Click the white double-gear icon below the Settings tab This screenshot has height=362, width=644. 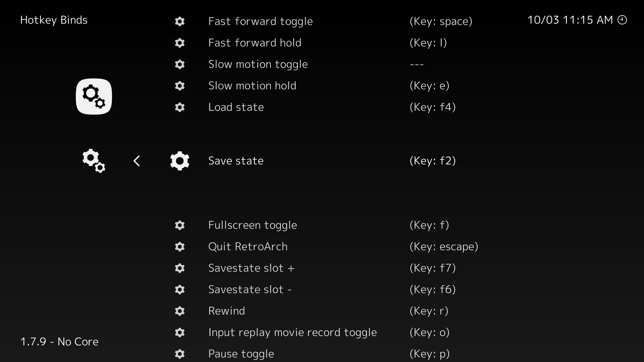[94, 161]
